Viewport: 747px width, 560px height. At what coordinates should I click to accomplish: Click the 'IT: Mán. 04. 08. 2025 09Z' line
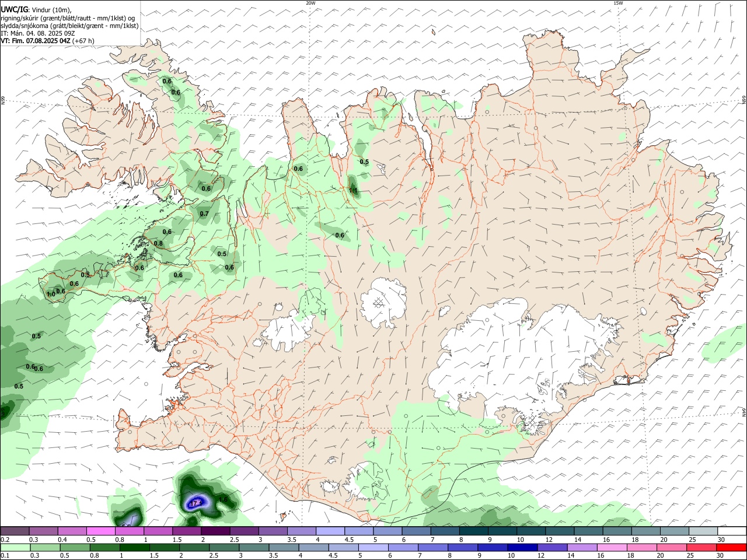click(38, 33)
